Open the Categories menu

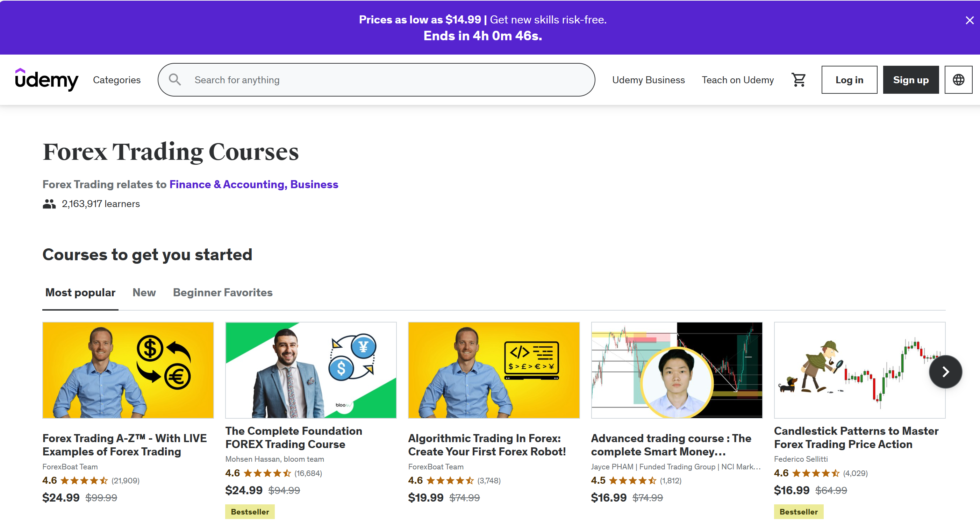click(x=117, y=79)
